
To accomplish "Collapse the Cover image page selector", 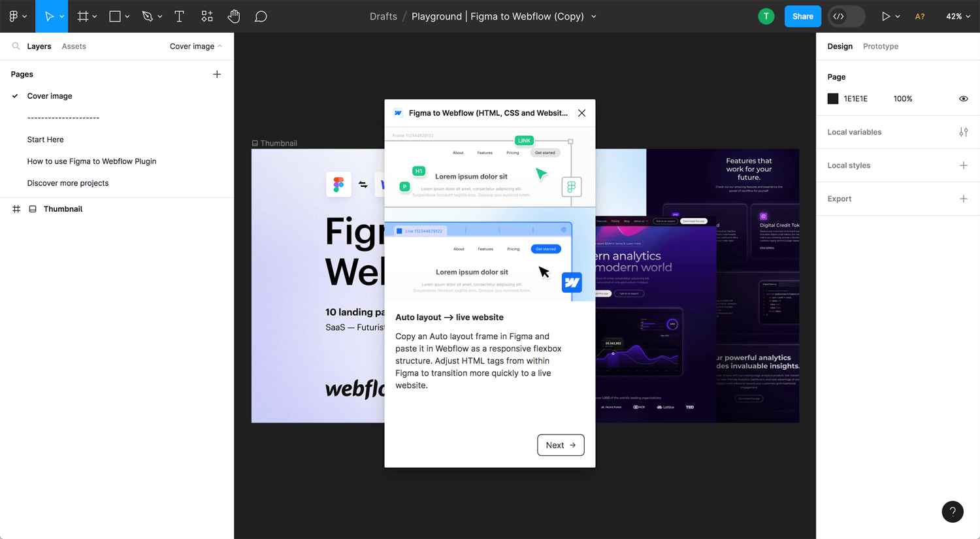I will pos(196,46).
